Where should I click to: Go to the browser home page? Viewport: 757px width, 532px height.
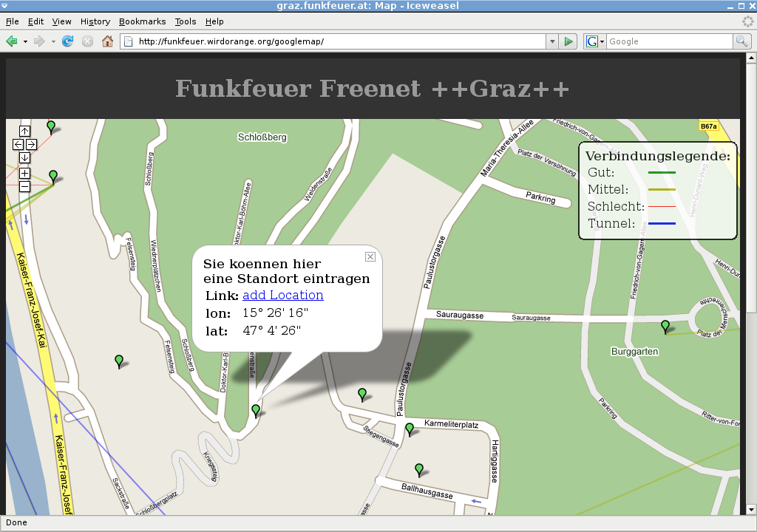click(107, 41)
